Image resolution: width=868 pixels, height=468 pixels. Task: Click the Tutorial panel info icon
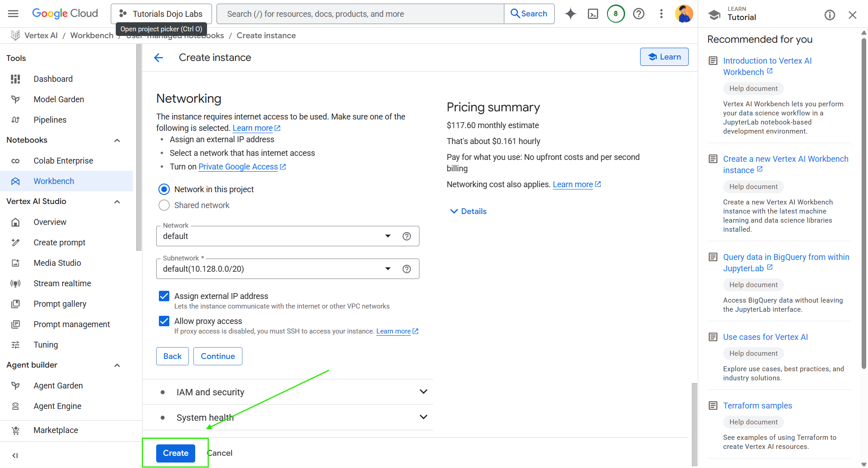[x=829, y=15]
